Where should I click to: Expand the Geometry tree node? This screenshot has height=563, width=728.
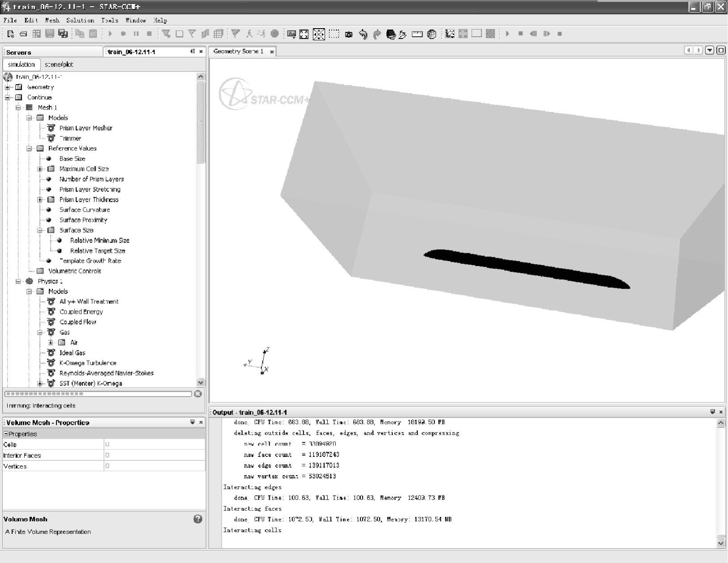pos(7,87)
